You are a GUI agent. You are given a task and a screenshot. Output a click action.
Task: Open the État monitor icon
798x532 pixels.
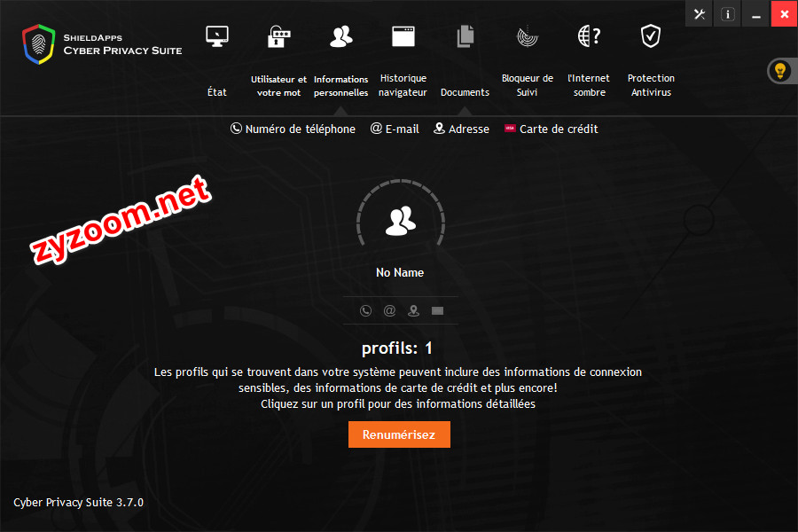[217, 36]
